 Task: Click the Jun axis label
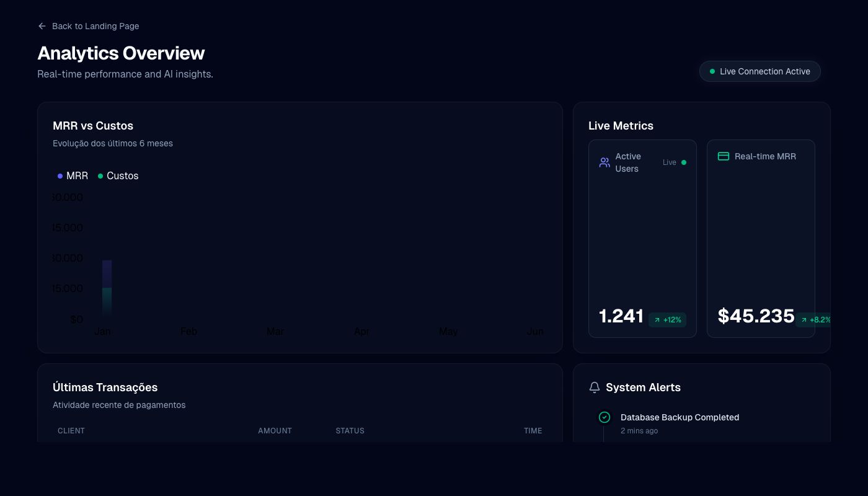click(535, 332)
